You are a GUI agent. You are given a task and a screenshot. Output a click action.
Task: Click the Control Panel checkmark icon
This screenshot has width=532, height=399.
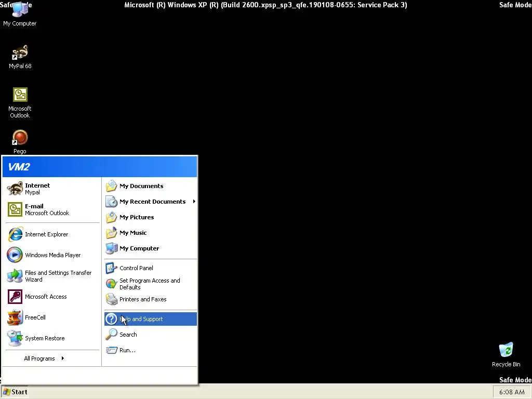(x=111, y=268)
